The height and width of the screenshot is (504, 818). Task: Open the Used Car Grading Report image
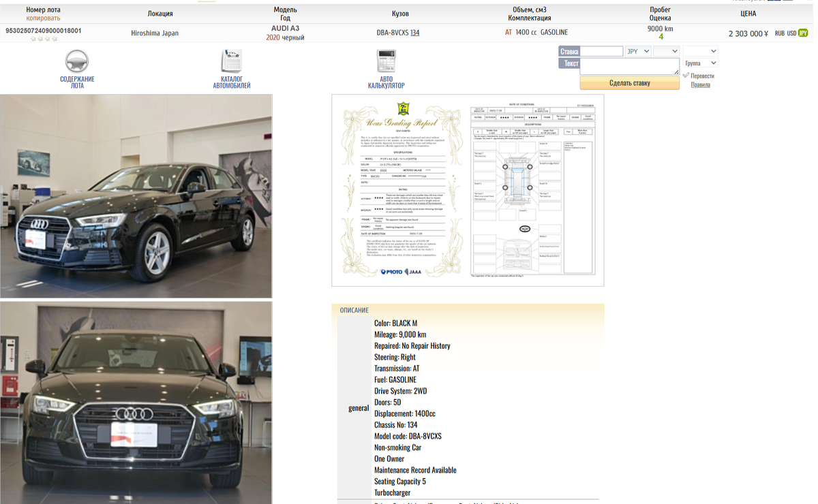(x=468, y=190)
